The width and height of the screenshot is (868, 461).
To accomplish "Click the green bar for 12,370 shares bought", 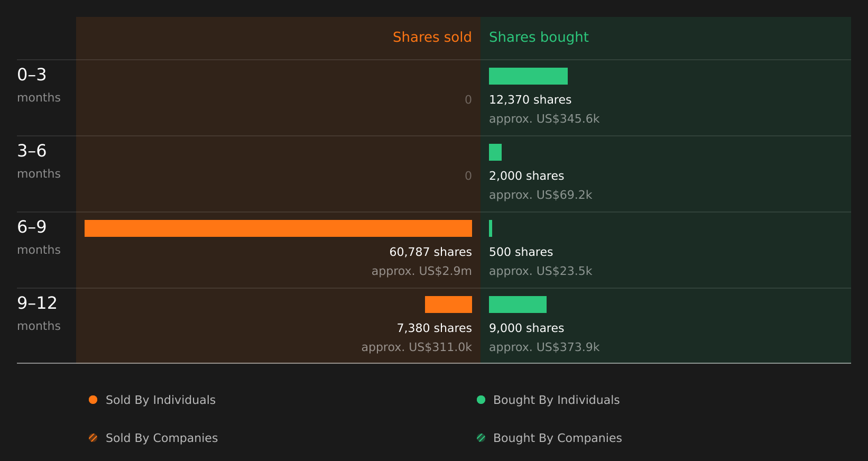I will pos(528,76).
